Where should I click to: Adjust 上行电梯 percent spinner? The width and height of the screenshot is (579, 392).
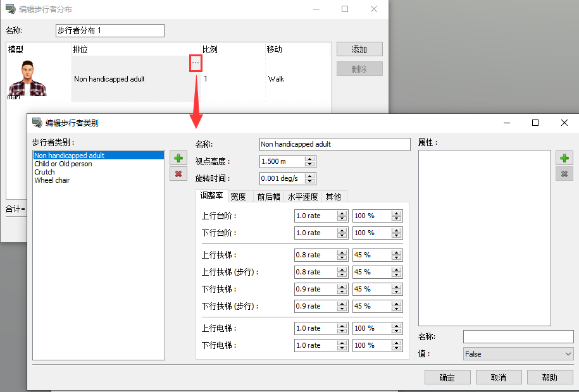point(396,328)
